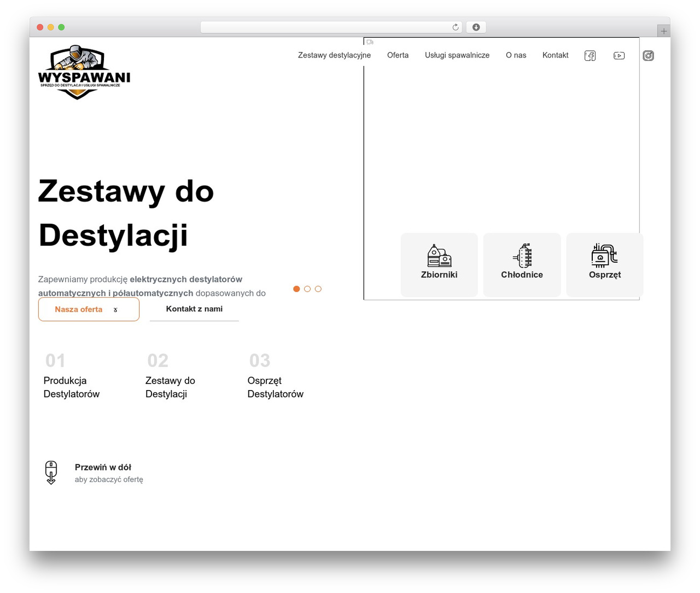Click the browser reload icon
Viewport: 700px width, 593px height.
[x=456, y=27]
